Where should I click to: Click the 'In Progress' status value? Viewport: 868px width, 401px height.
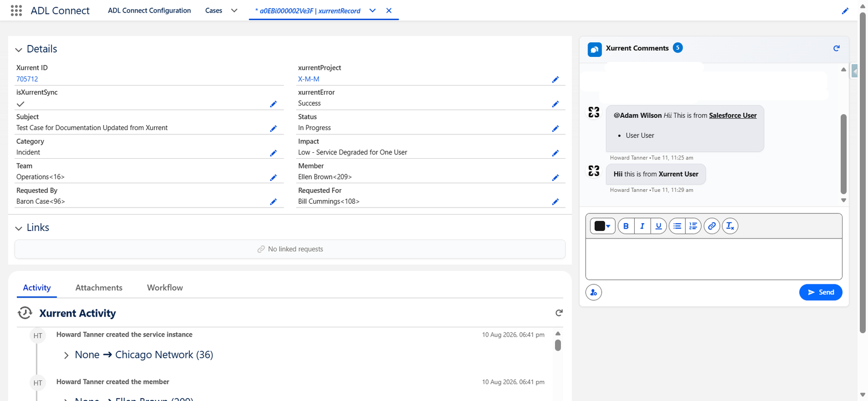pos(315,128)
